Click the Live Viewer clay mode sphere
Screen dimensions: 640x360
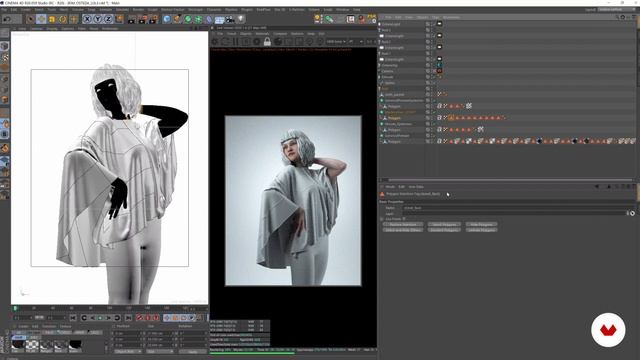click(x=278, y=42)
